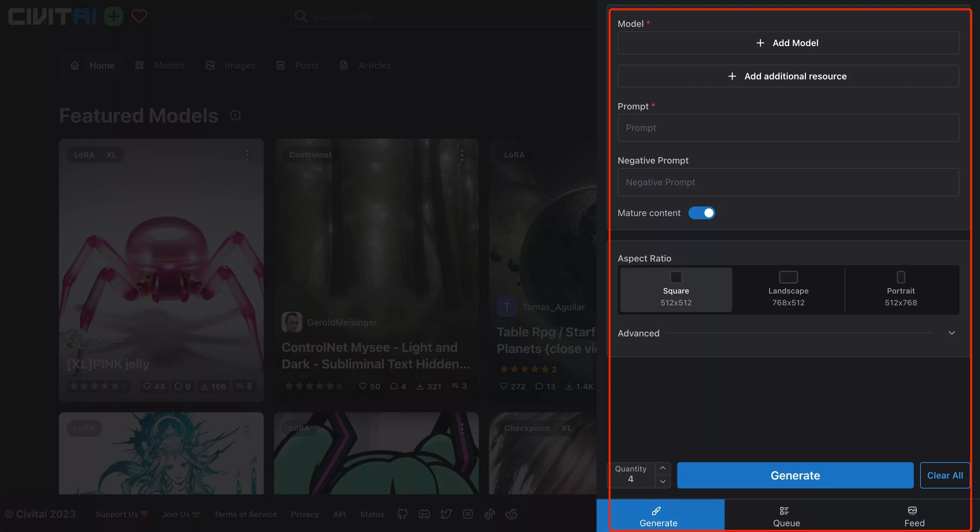The image size is (980, 532).
Task: Click the Civitai logo
Action: pyautogui.click(x=52, y=17)
